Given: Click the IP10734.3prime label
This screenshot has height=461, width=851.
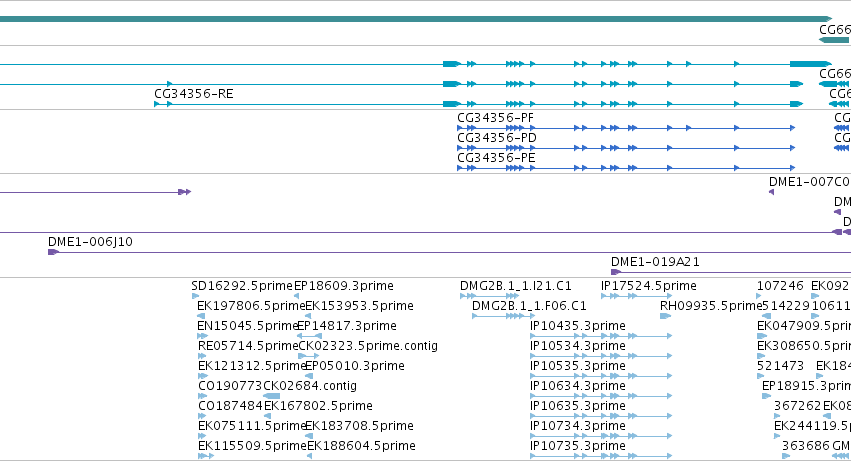Looking at the screenshot, I should pyautogui.click(x=578, y=427).
